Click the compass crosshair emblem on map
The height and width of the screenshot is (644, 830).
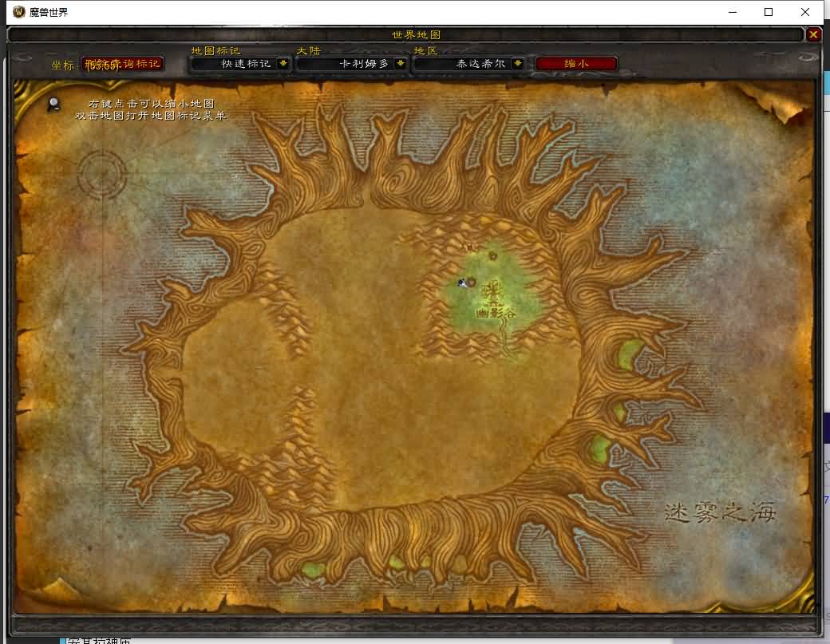pyautogui.click(x=101, y=175)
